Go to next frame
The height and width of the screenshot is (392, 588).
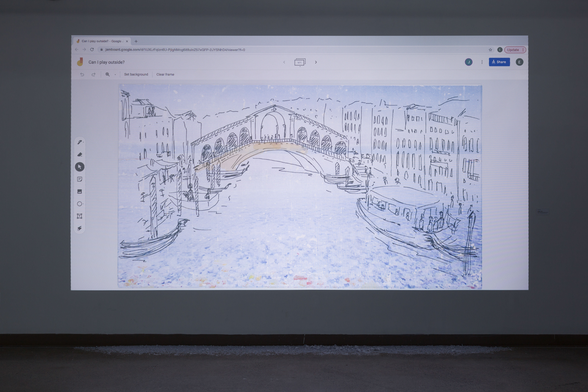click(316, 62)
